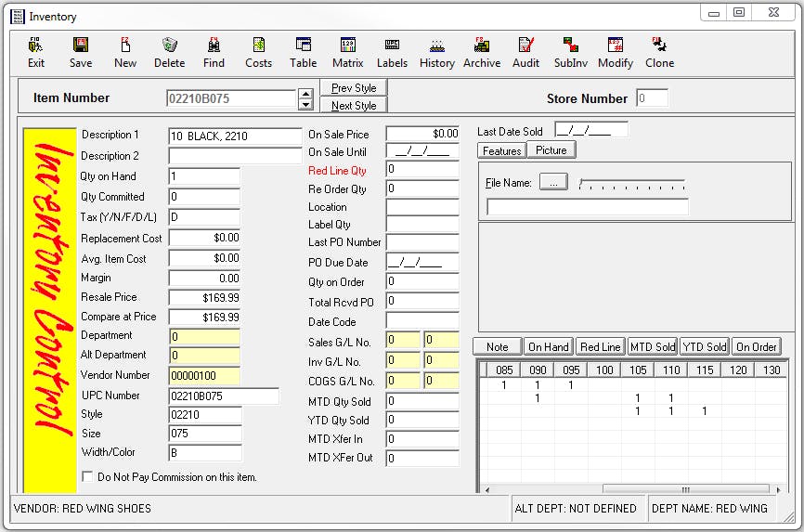Click the Clone item icon
The image size is (804, 532).
pos(659,52)
